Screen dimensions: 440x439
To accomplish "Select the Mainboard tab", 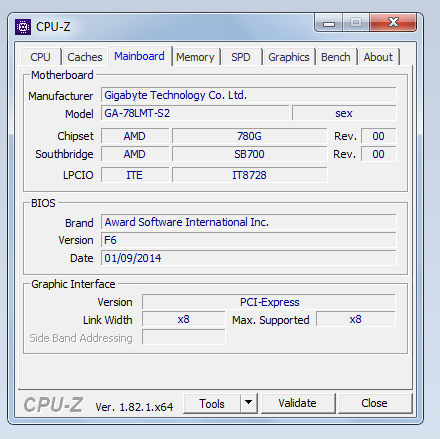I will tap(140, 56).
